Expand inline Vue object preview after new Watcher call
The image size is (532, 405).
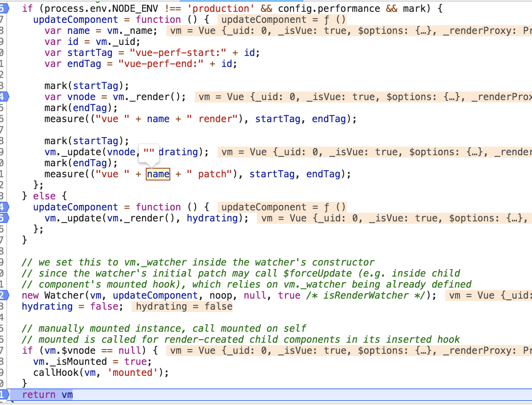click(489, 295)
